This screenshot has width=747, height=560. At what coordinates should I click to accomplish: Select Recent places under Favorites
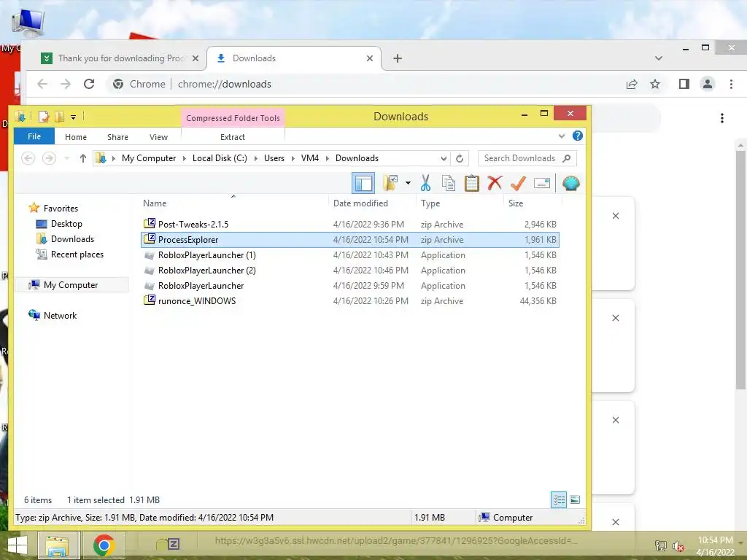tap(77, 254)
